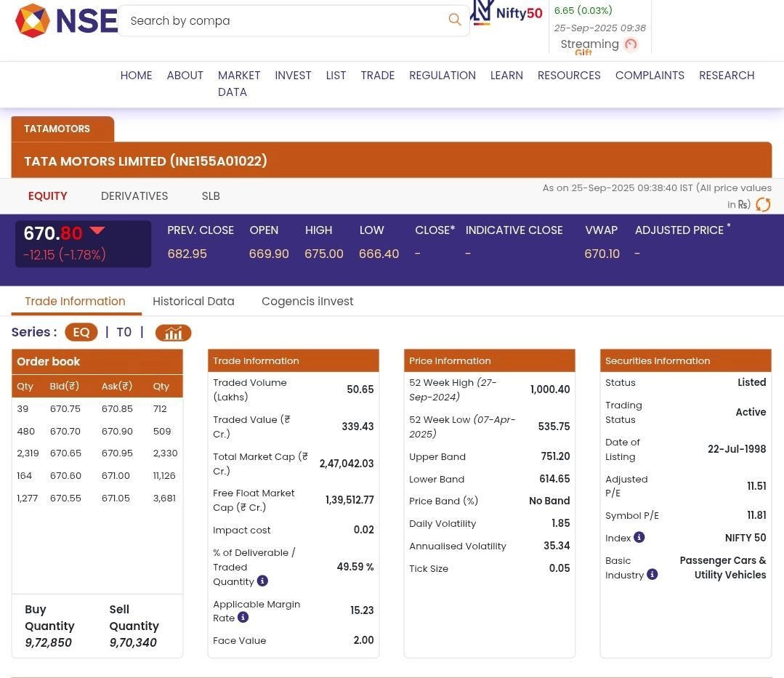784x678 pixels.
Task: Switch to the T0 series
Action: (x=124, y=332)
